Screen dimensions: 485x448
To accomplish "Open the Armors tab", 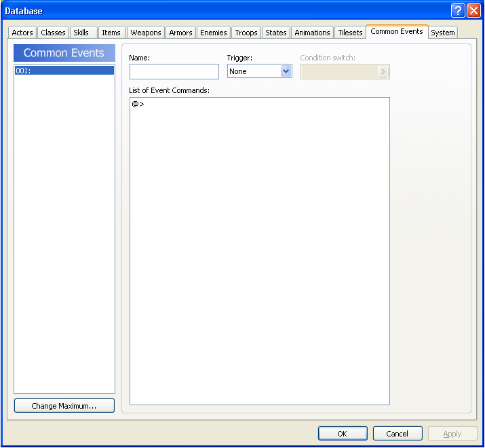I will click(x=180, y=33).
